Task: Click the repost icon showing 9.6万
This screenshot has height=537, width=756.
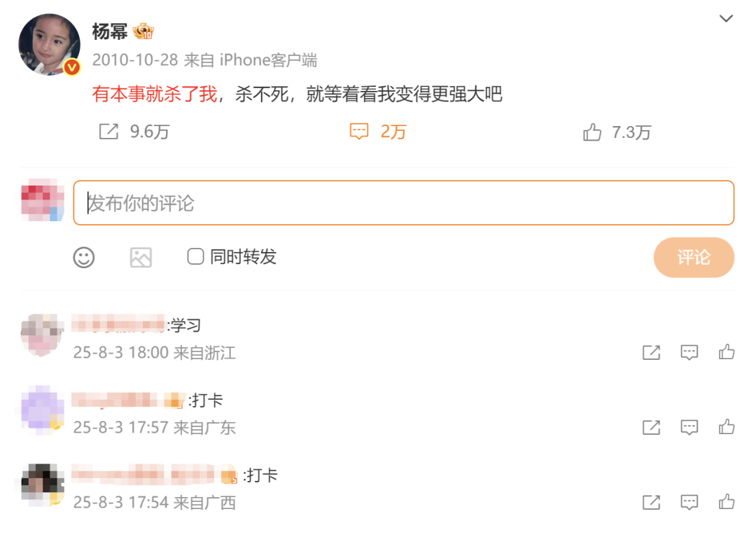Action: [x=108, y=131]
